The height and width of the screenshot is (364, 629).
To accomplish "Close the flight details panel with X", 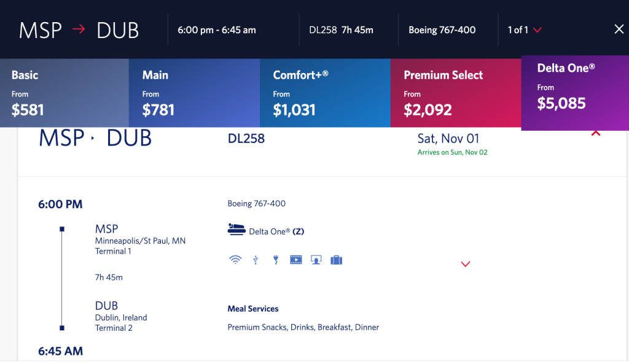I will pyautogui.click(x=619, y=29).
